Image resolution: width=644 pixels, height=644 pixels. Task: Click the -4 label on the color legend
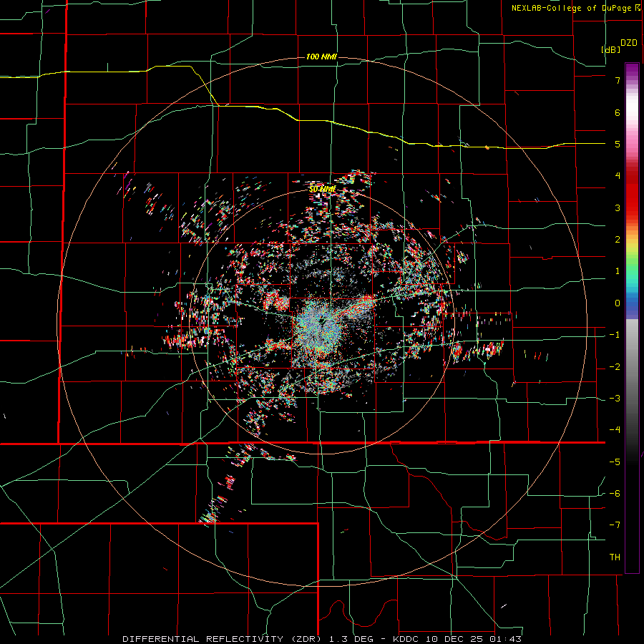point(615,429)
